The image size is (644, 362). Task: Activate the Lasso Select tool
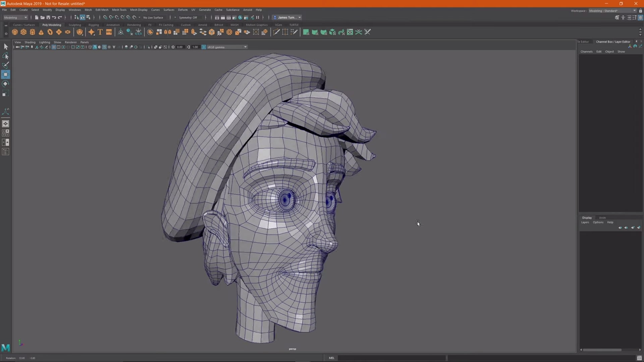tap(5, 56)
